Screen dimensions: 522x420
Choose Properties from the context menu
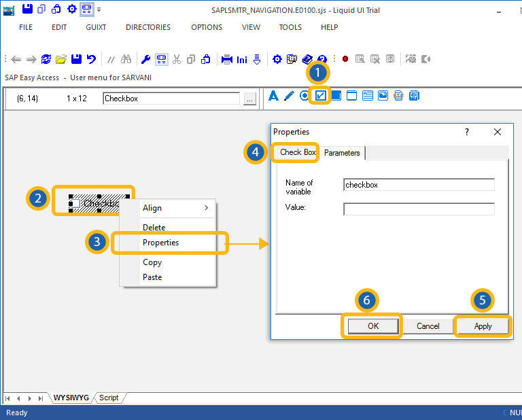(161, 243)
